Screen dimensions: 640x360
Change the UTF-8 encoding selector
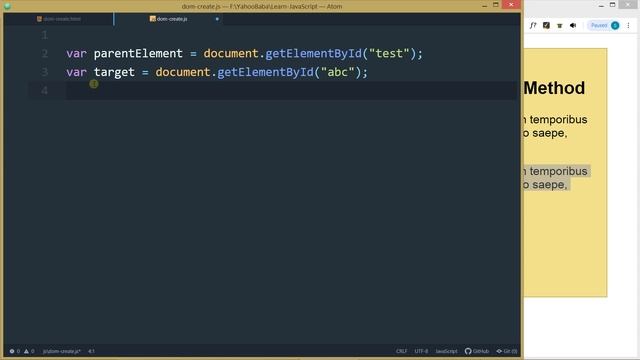[x=421, y=351]
